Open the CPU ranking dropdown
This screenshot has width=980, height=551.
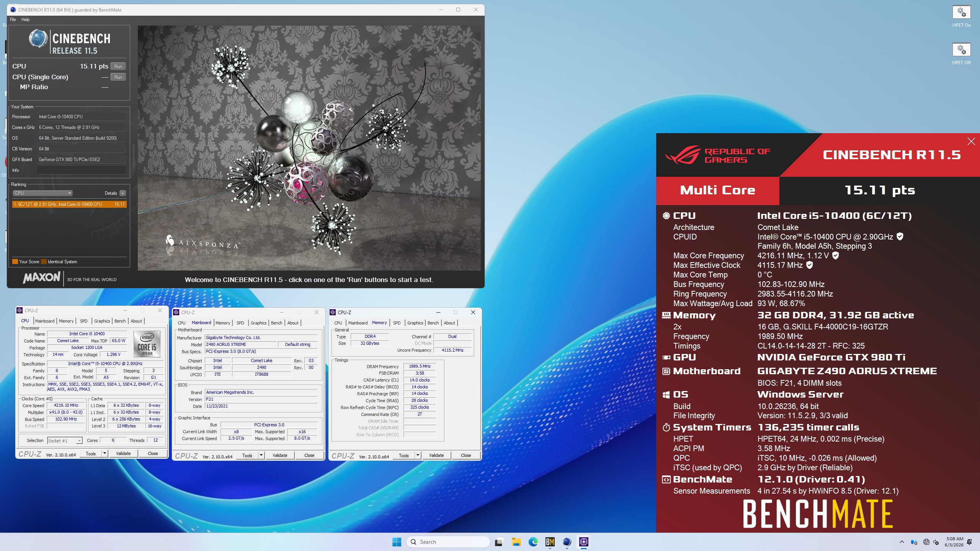(42, 193)
